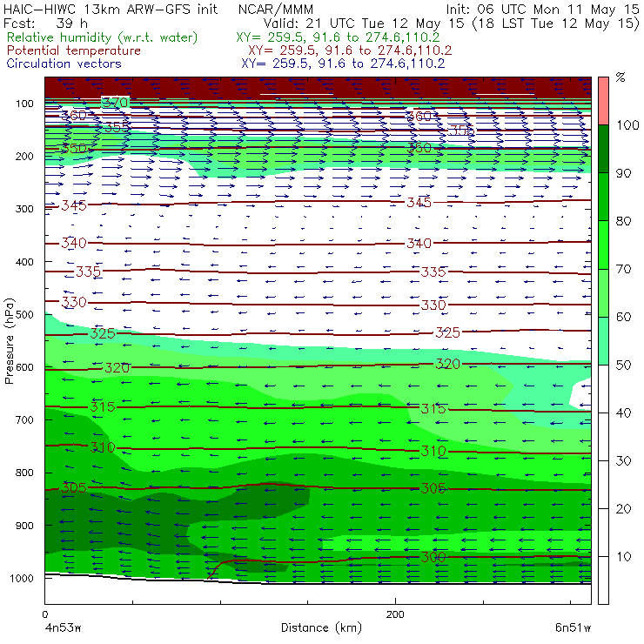
Task: Click the '30' colorbar tick label
Action: 623,461
